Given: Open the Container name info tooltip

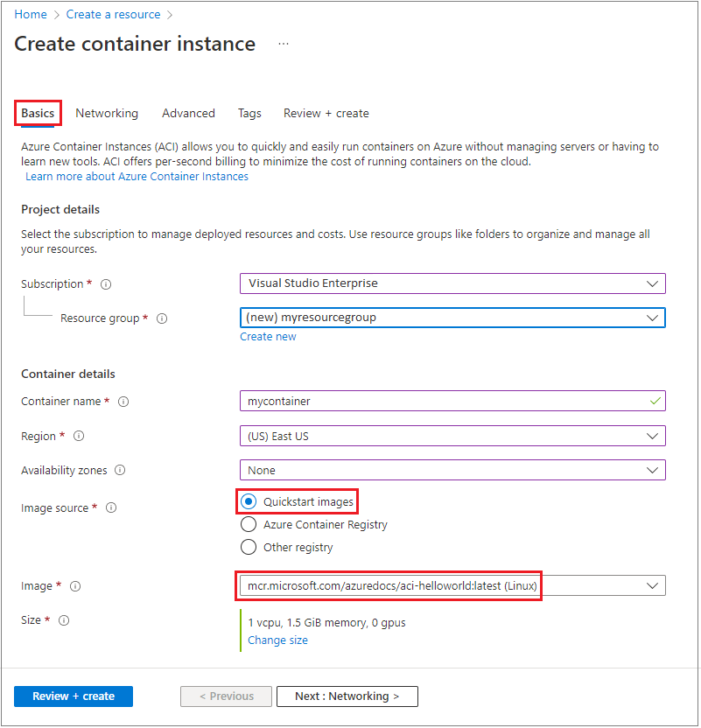Looking at the screenshot, I should coord(122,401).
